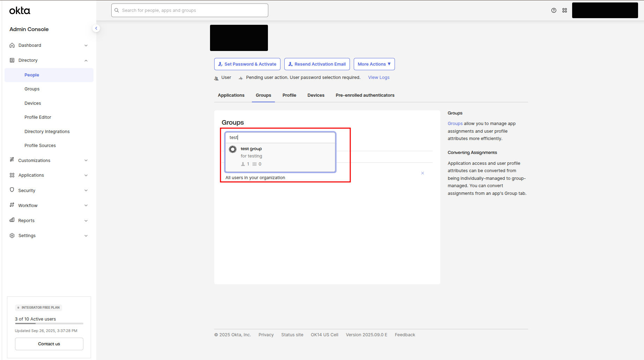Click the Workflow icon in sidebar
The width and height of the screenshot is (644, 360).
[12, 205]
